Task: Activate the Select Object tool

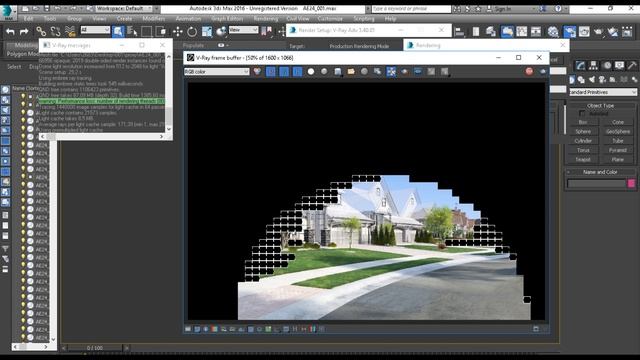Action: click(118, 31)
